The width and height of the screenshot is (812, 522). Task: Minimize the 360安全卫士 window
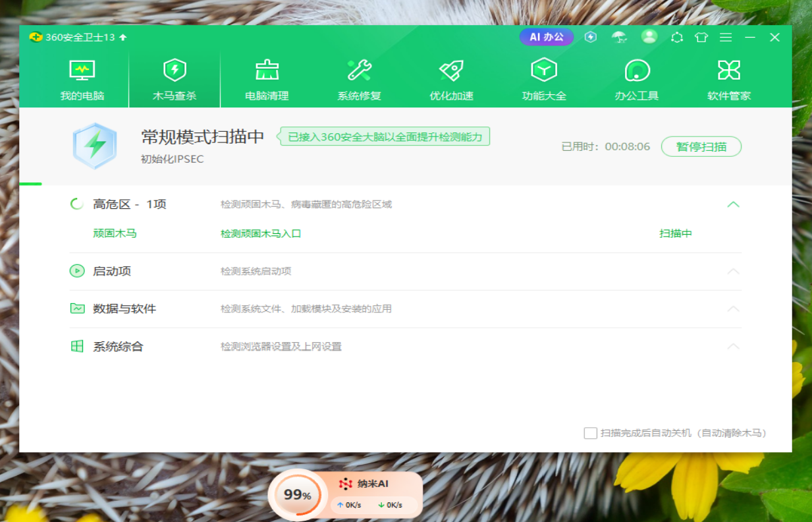click(x=750, y=38)
